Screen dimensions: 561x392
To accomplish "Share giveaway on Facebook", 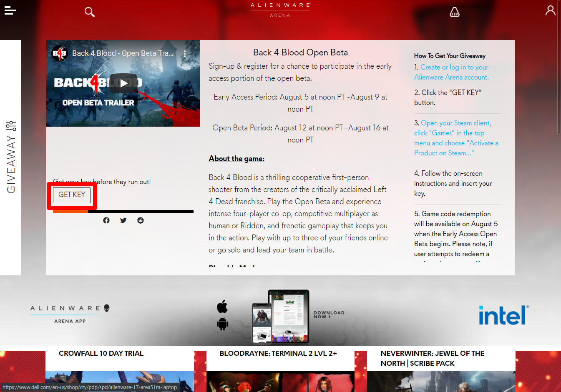I will (x=106, y=220).
